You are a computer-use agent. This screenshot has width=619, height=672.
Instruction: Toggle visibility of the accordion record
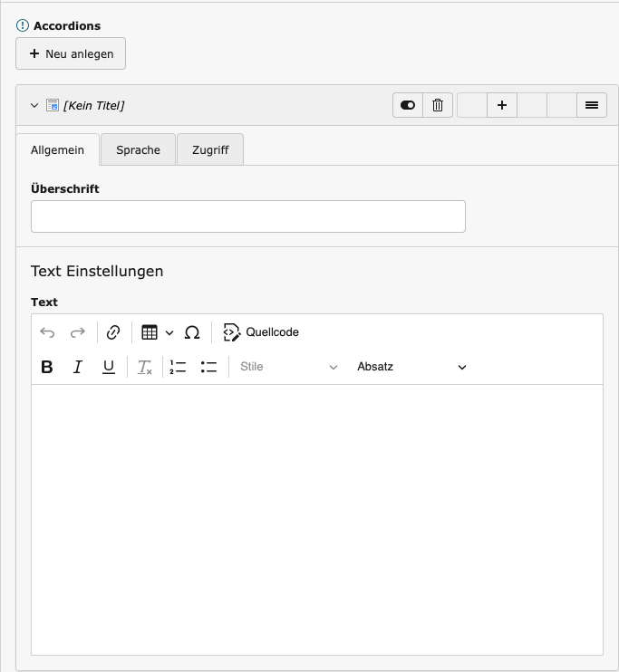408,105
